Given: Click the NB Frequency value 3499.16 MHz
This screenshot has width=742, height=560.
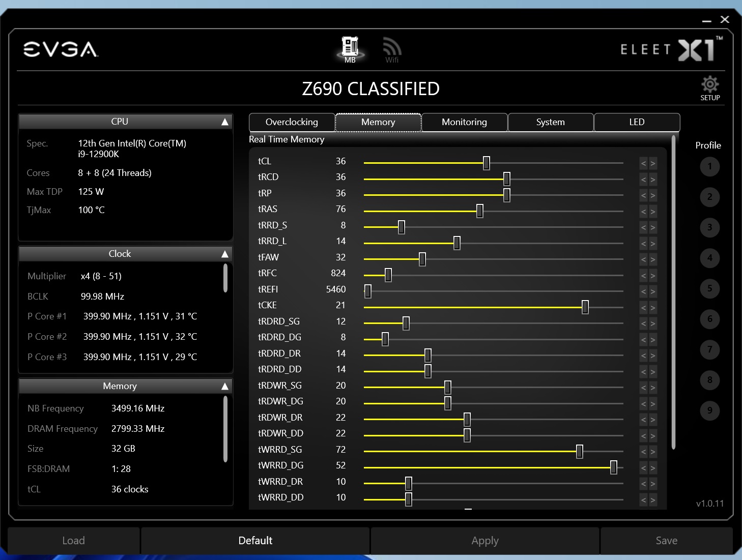Looking at the screenshot, I should pyautogui.click(x=138, y=408).
